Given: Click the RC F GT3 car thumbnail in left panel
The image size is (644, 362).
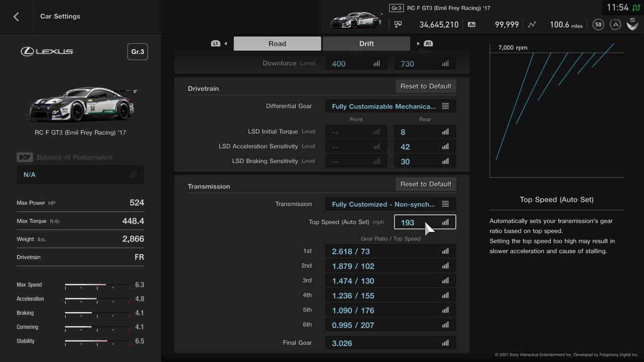Looking at the screenshot, I should (x=80, y=104).
